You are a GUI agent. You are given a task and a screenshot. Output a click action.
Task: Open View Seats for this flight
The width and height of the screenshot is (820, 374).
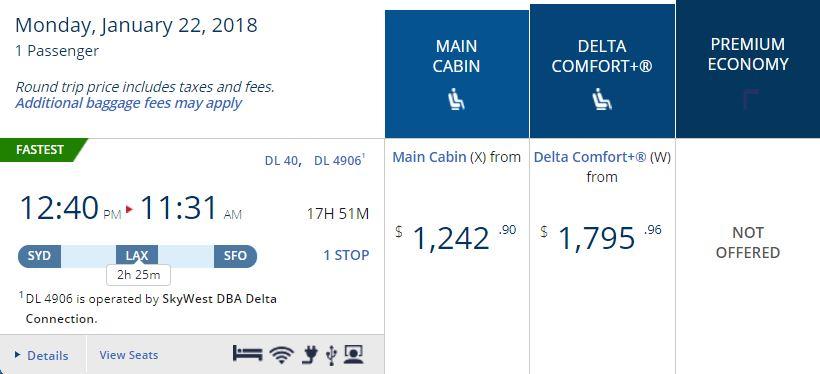click(x=129, y=355)
